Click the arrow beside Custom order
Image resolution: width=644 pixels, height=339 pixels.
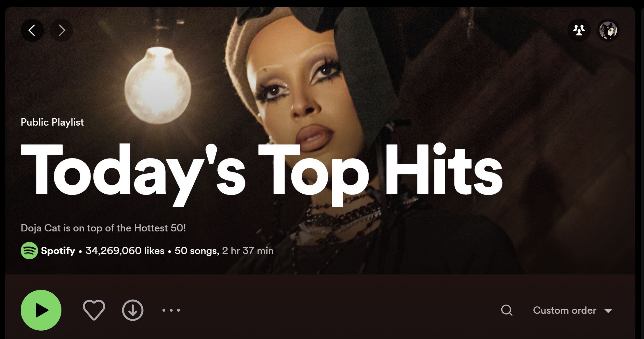(608, 311)
